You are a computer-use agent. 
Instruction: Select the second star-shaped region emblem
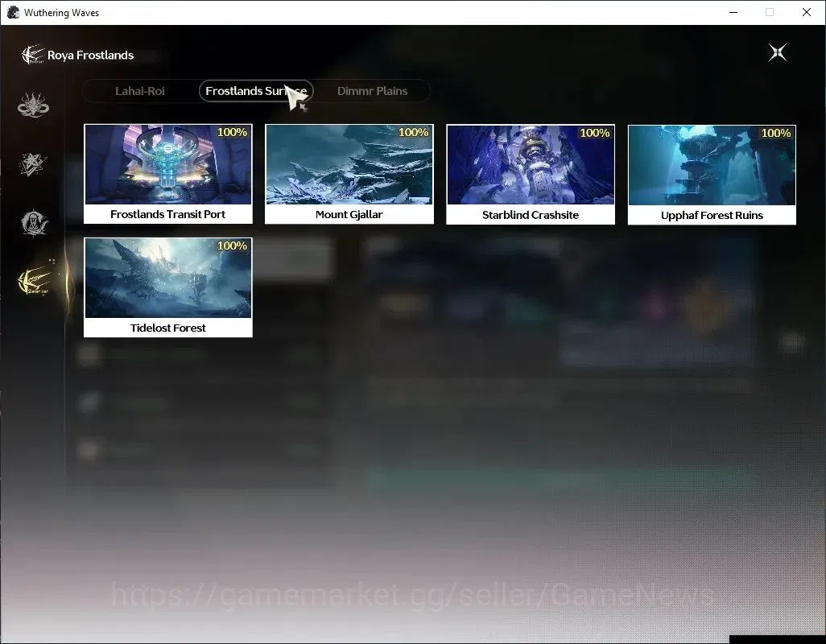pyautogui.click(x=33, y=163)
